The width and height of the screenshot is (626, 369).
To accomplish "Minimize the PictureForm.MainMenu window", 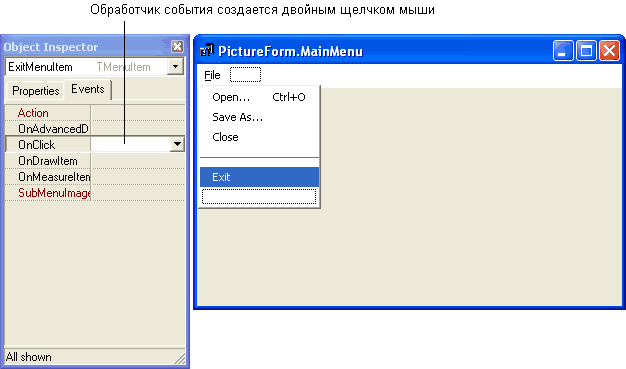I will click(x=563, y=51).
